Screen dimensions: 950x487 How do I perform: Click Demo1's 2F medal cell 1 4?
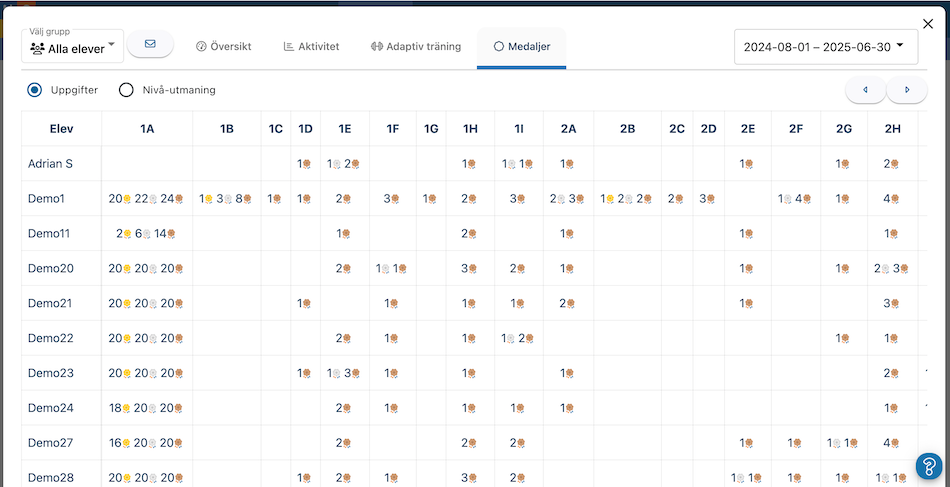point(796,199)
